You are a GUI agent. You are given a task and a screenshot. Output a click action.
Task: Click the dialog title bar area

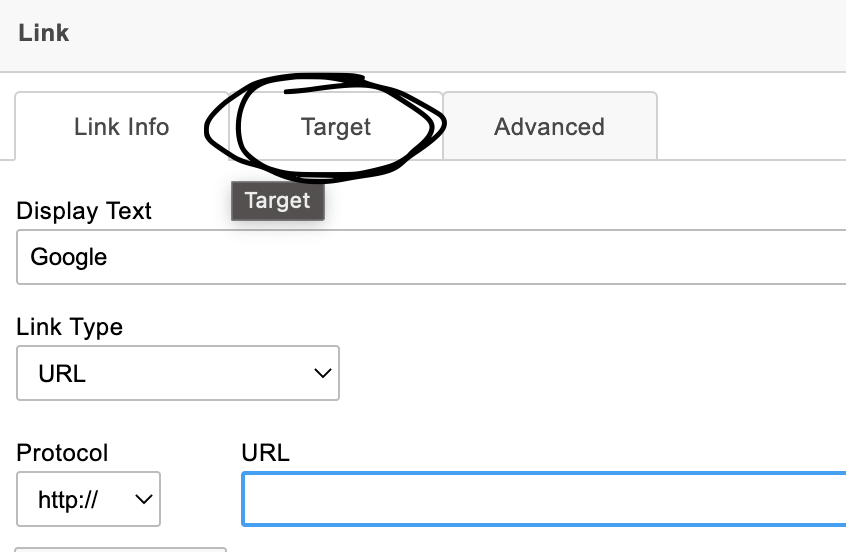450,33
